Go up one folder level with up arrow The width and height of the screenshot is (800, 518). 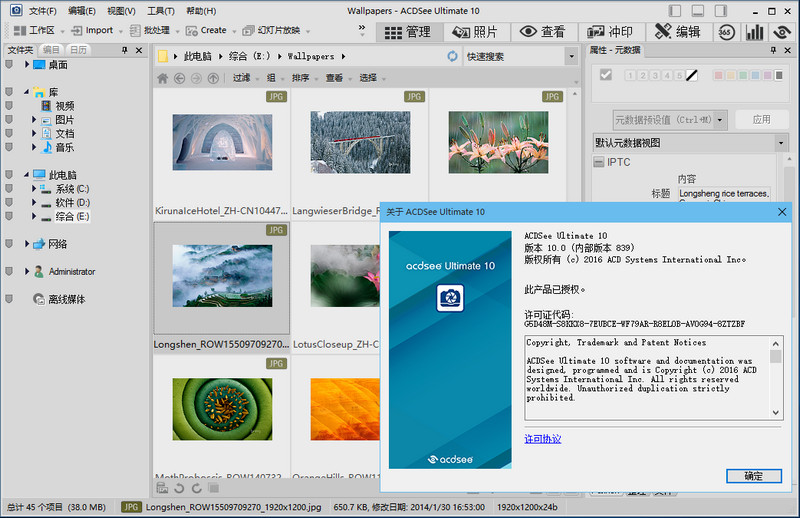point(213,78)
